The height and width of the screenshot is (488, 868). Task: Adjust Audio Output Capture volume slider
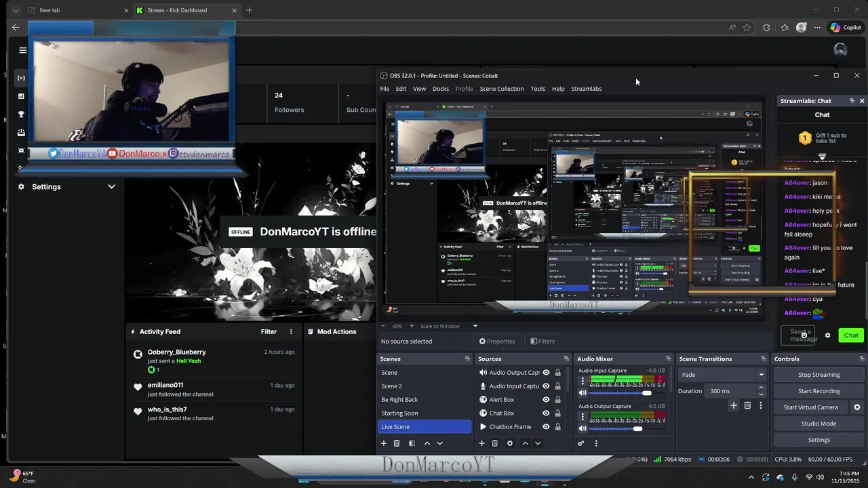click(x=637, y=428)
